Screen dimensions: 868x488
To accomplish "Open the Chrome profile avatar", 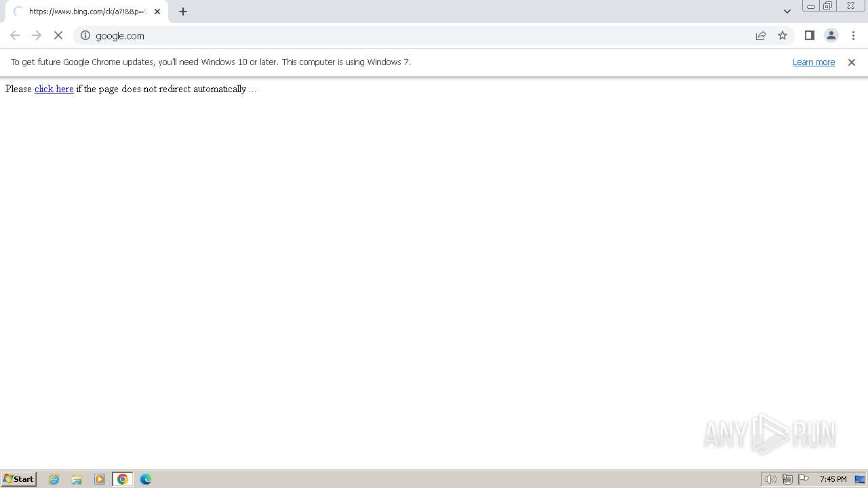I will coord(831,35).
